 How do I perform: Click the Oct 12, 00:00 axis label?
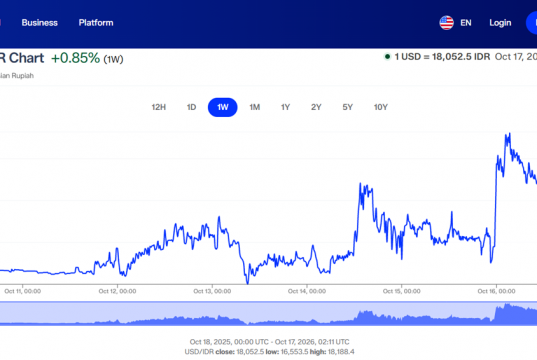tap(117, 291)
